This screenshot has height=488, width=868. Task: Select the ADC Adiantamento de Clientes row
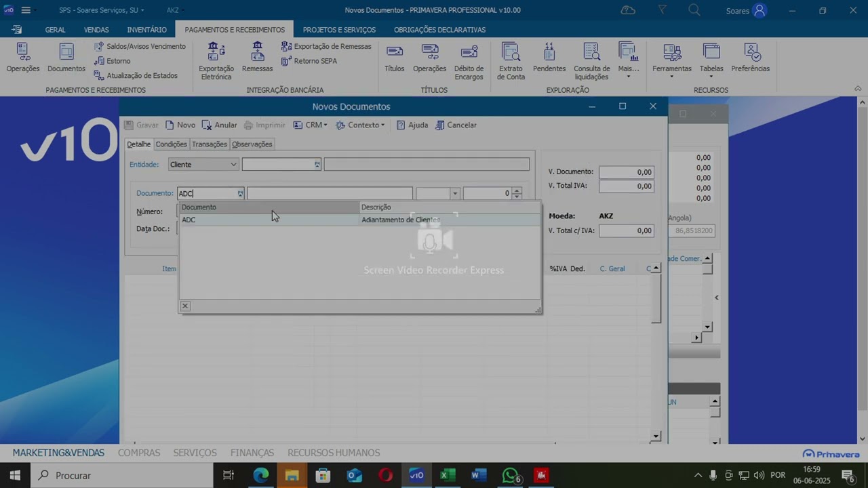pos(359,220)
